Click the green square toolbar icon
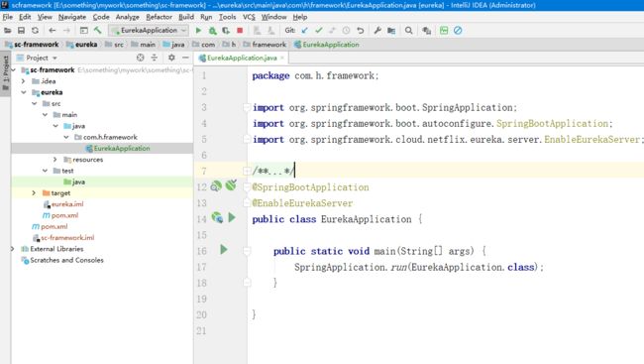 click(x=444, y=31)
